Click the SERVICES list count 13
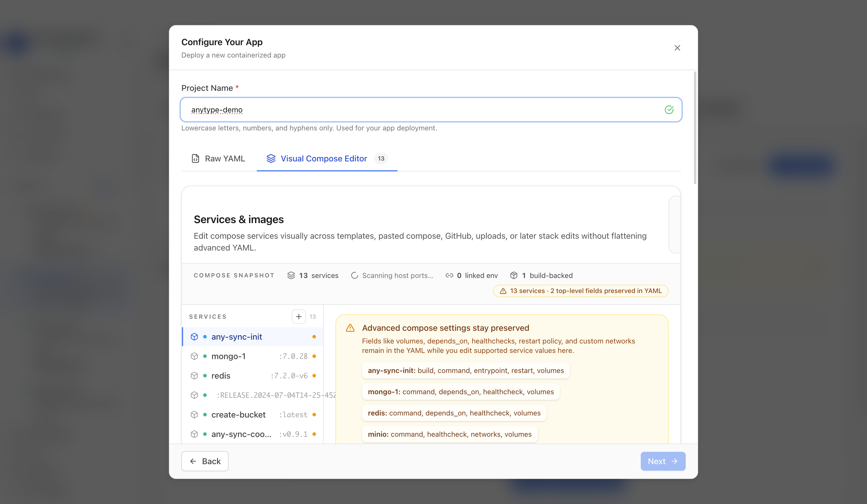Screen dimensions: 867x504 [x=312, y=317]
